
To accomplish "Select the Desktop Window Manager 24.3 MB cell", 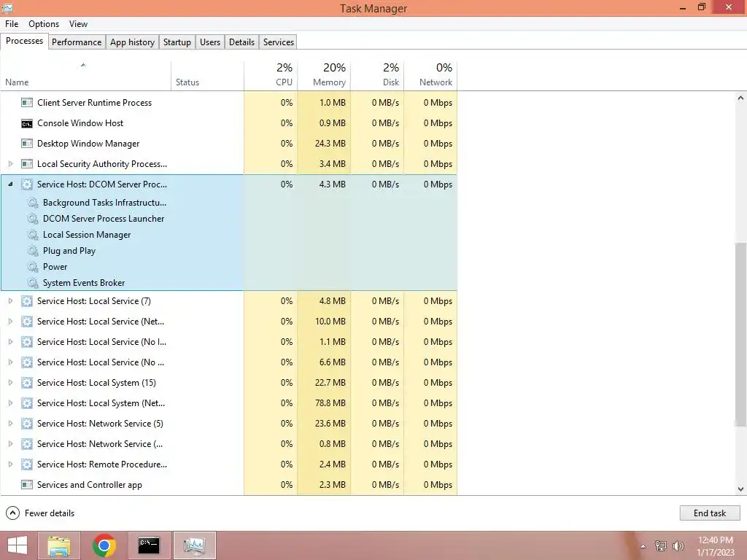I will tap(324, 144).
